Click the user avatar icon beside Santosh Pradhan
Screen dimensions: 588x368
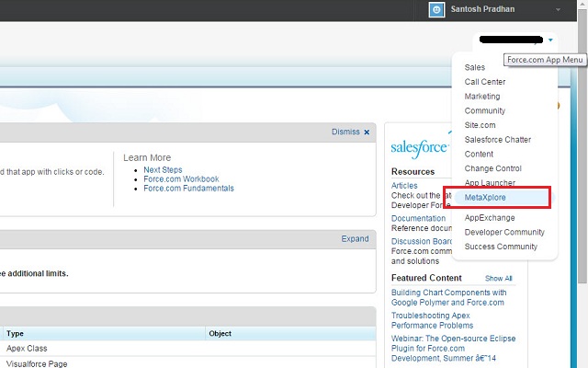(436, 10)
